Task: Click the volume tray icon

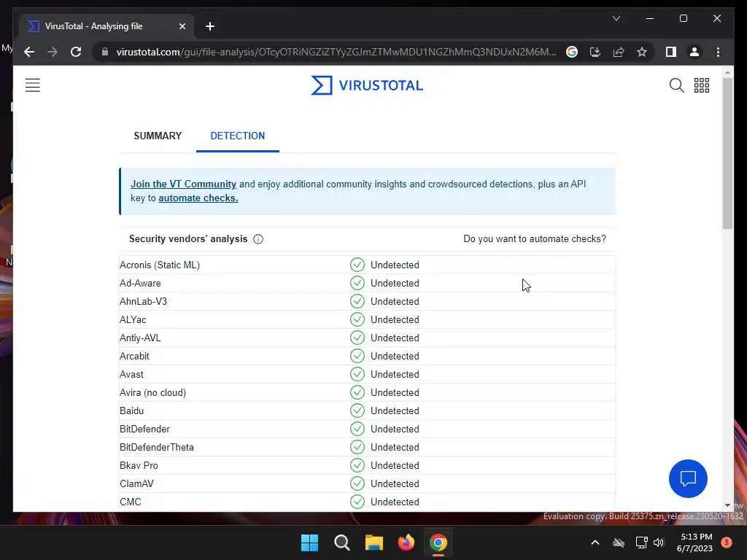Action: [x=659, y=542]
